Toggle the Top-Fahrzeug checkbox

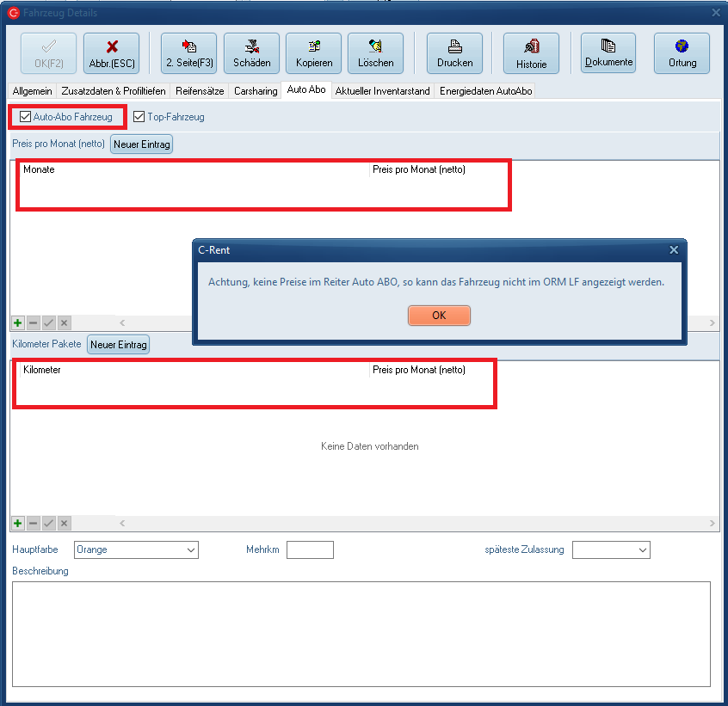[139, 117]
